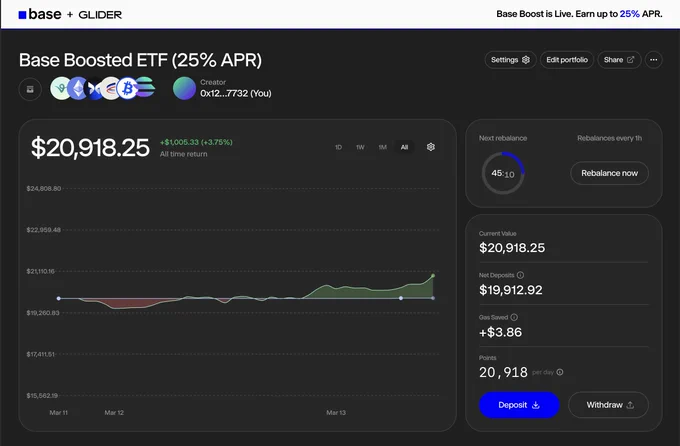This screenshot has width=680, height=446.
Task: Open creator address 0x12...7732 (You)
Action: pyautogui.click(x=235, y=93)
